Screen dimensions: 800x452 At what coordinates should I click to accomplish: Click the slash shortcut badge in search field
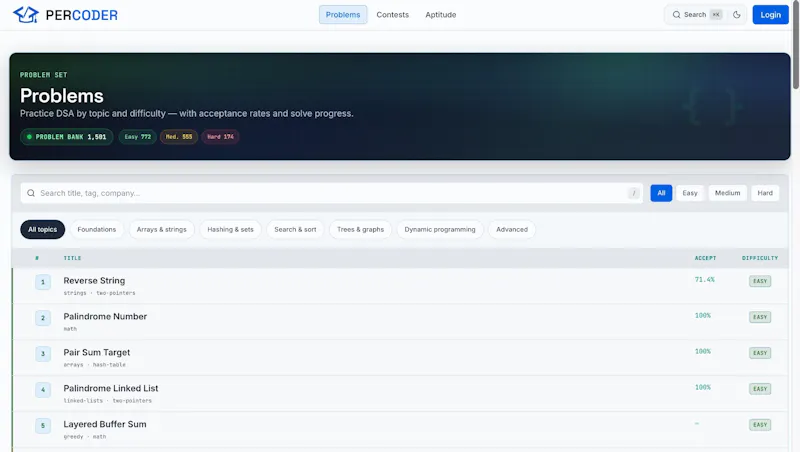634,193
